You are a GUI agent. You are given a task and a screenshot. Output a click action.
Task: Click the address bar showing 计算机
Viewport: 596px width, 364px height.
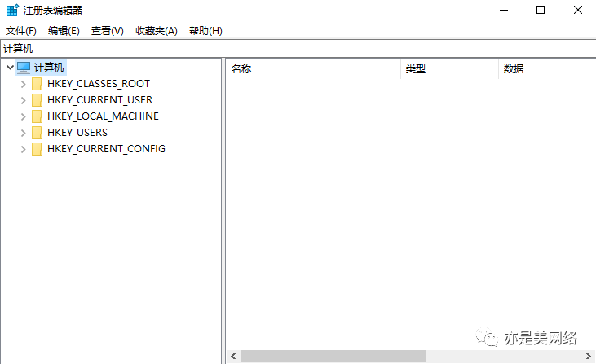tap(298, 49)
